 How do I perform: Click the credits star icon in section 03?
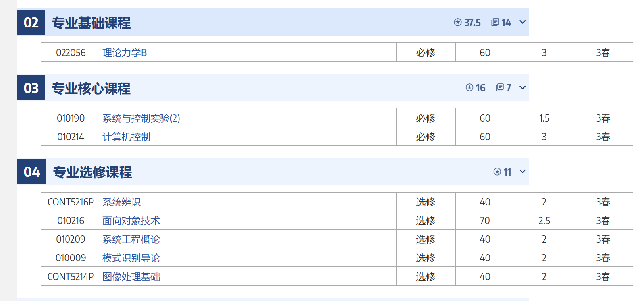click(470, 87)
